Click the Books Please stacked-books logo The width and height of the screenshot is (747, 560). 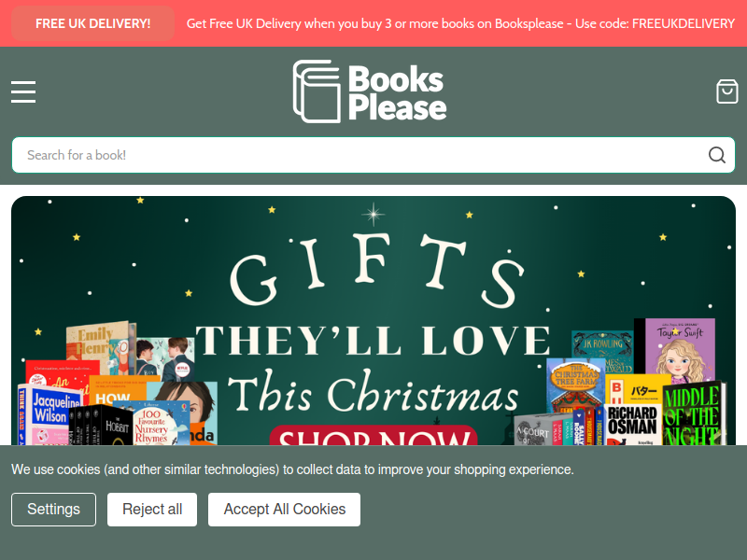(317, 91)
